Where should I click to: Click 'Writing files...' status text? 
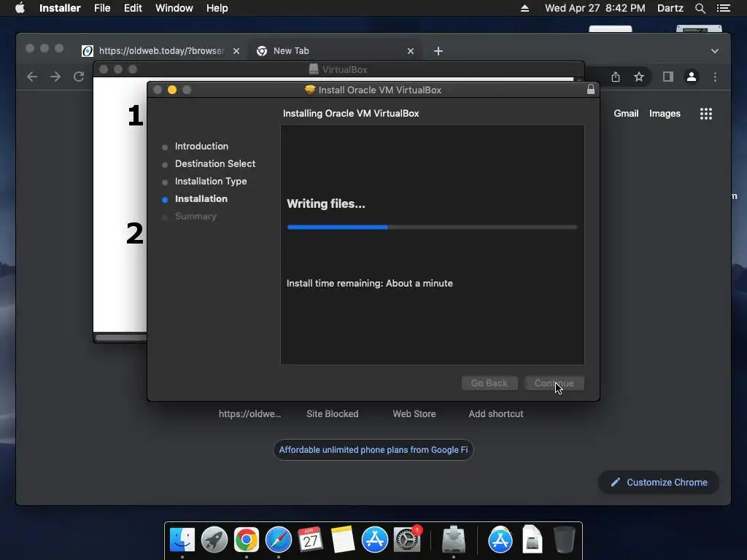pos(326,204)
